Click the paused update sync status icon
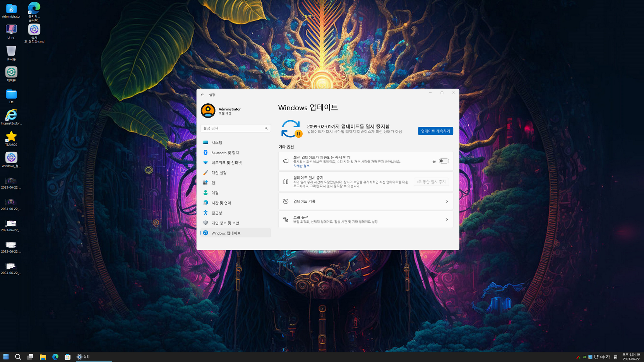 291,129
